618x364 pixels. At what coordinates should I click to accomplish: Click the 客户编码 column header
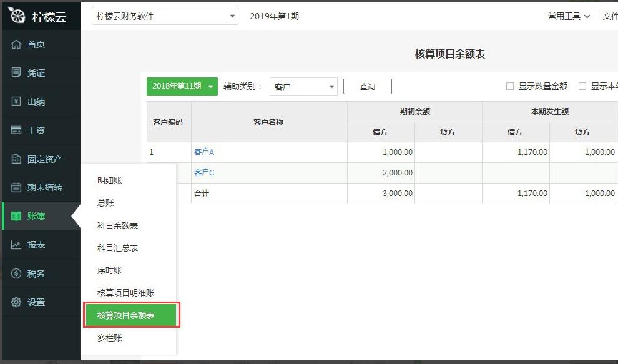[169, 122]
